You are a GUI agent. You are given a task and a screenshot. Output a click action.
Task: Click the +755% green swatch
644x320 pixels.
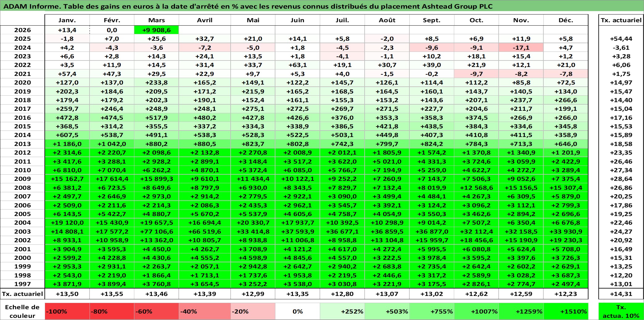coord(432,311)
